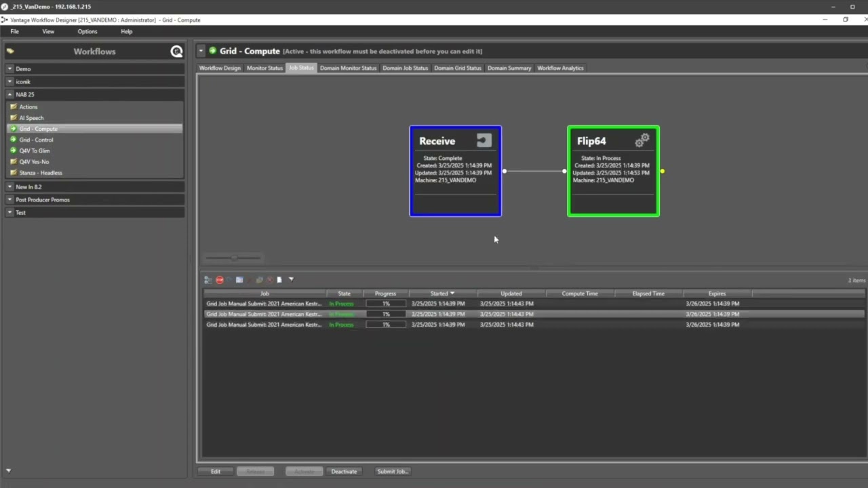The image size is (868, 488).
Task: Click the job tree view icon in toolbar
Action: click(x=208, y=280)
